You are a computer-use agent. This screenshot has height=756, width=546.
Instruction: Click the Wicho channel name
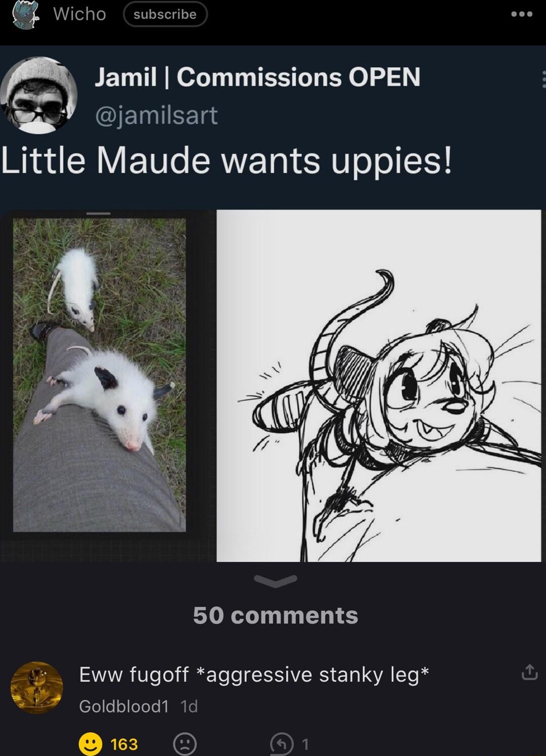coord(79,14)
